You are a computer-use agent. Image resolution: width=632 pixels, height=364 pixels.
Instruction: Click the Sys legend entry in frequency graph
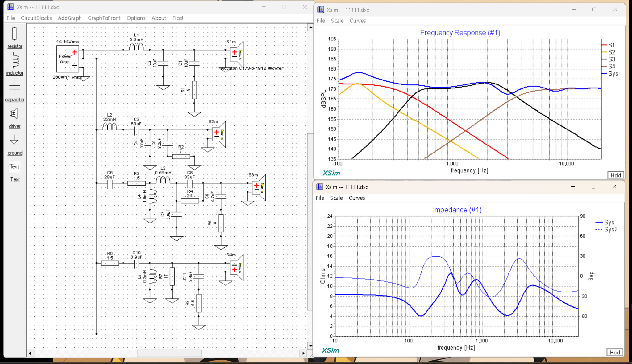tap(610, 73)
